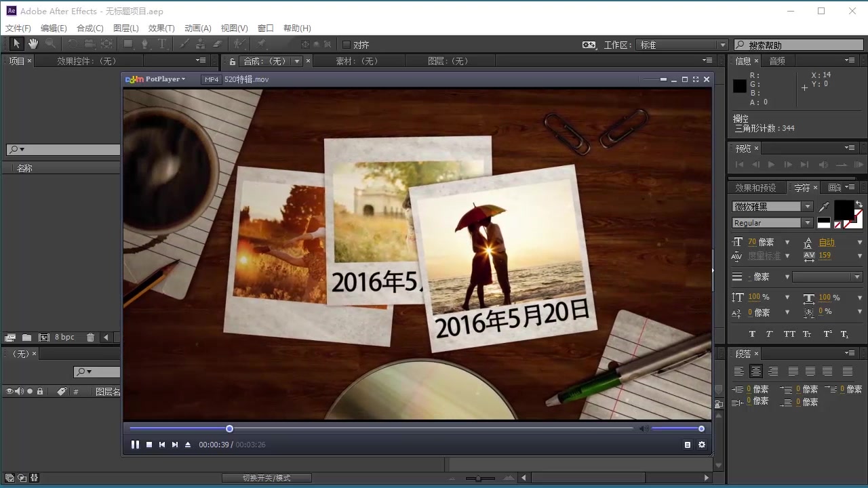This screenshot has width=868, height=488.
Task: Open font size dropdown arrow
Action: (x=787, y=242)
